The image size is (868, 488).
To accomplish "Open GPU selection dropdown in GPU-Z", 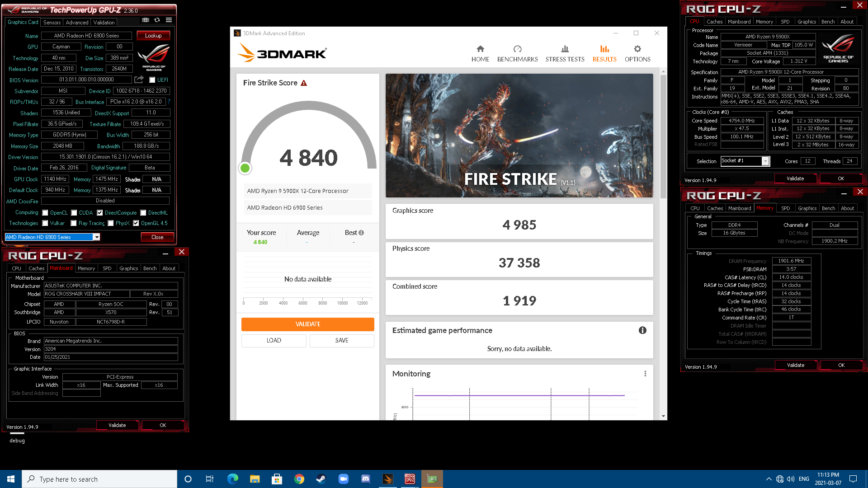I will pyautogui.click(x=96, y=237).
